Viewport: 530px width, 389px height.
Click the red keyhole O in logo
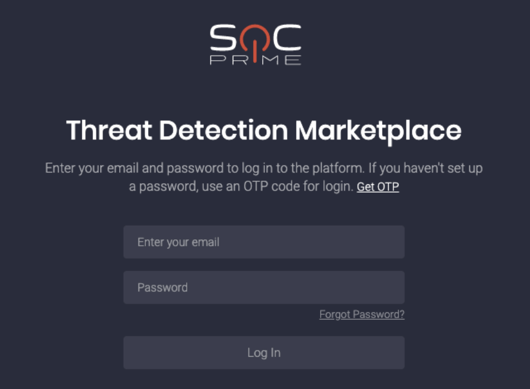click(255, 40)
